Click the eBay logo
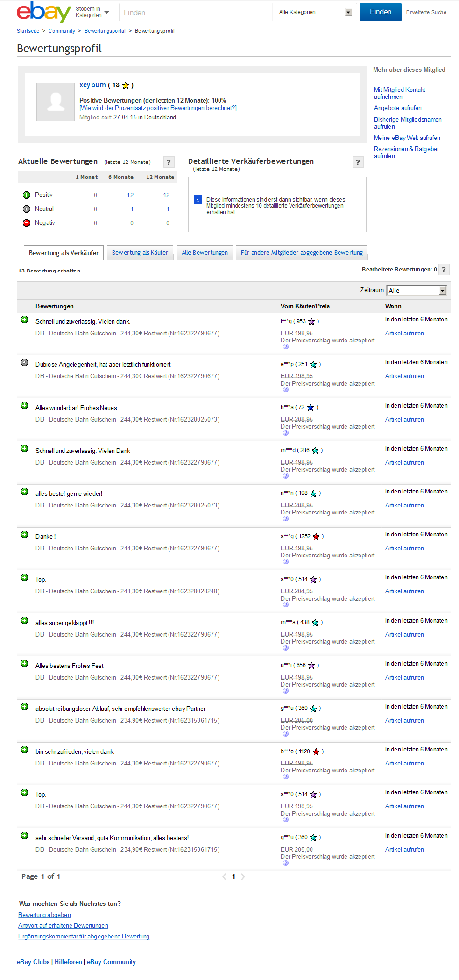Image resolution: width=459 pixels, height=980 pixels. coord(43,12)
